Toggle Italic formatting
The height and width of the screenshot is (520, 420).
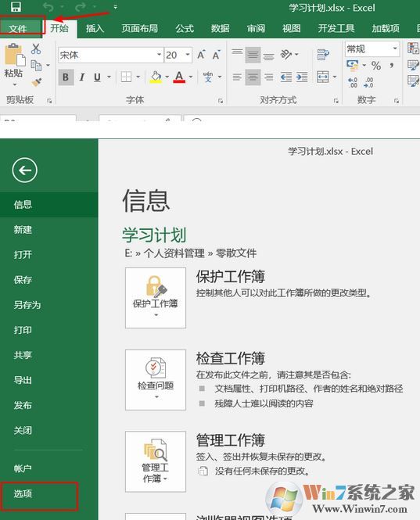tap(82, 77)
